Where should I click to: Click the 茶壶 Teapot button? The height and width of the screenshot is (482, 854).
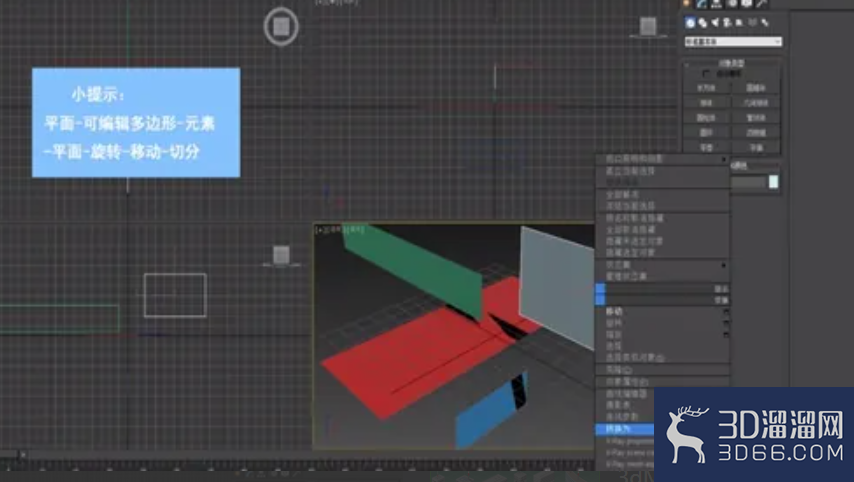pos(706,148)
